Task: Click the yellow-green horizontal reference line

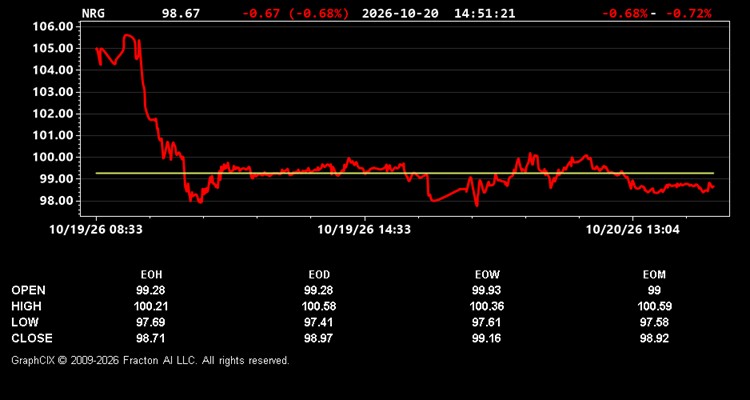Action: point(405,173)
